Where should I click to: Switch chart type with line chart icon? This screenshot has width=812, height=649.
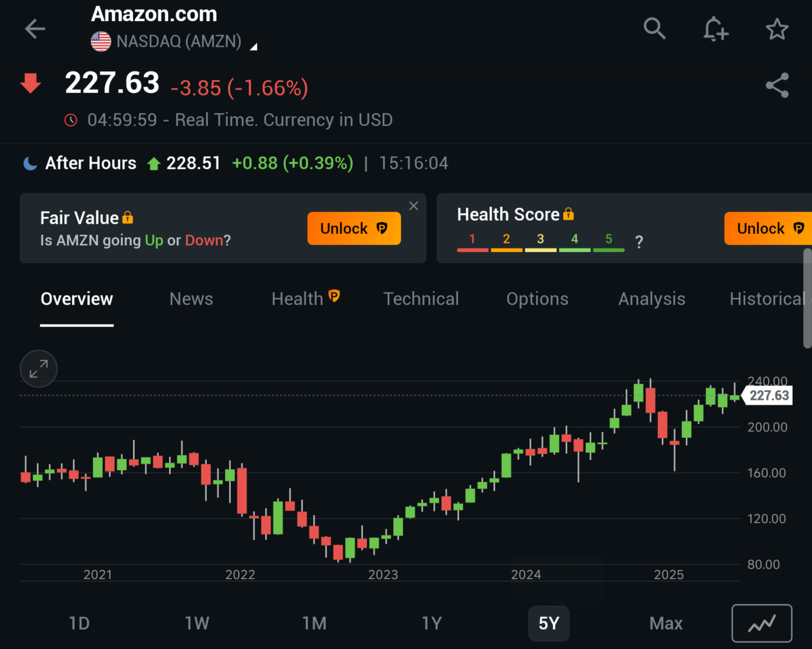click(762, 623)
